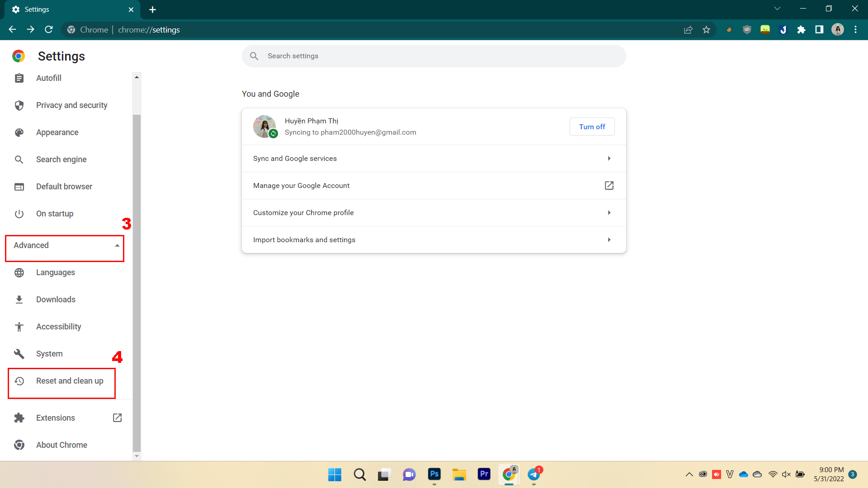Open Photoshop from the taskbar
The image size is (868, 488).
pyautogui.click(x=434, y=474)
